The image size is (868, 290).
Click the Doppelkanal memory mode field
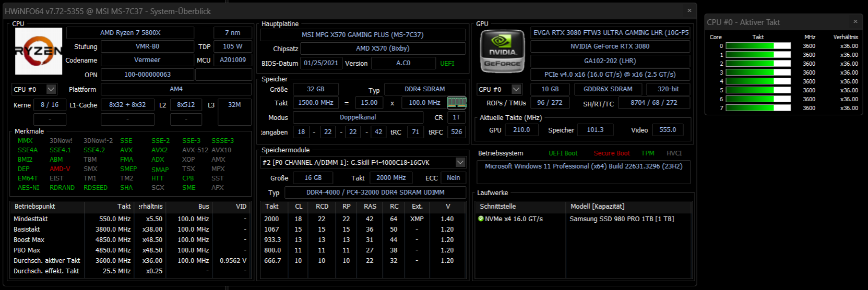click(x=358, y=117)
